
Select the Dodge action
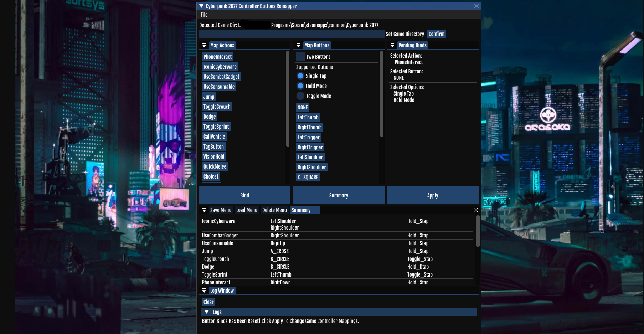click(210, 117)
